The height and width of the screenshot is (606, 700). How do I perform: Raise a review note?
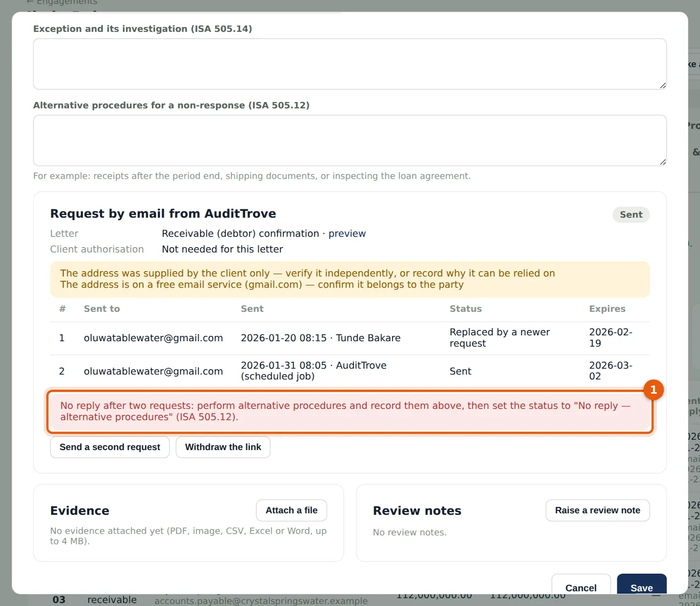coord(598,510)
